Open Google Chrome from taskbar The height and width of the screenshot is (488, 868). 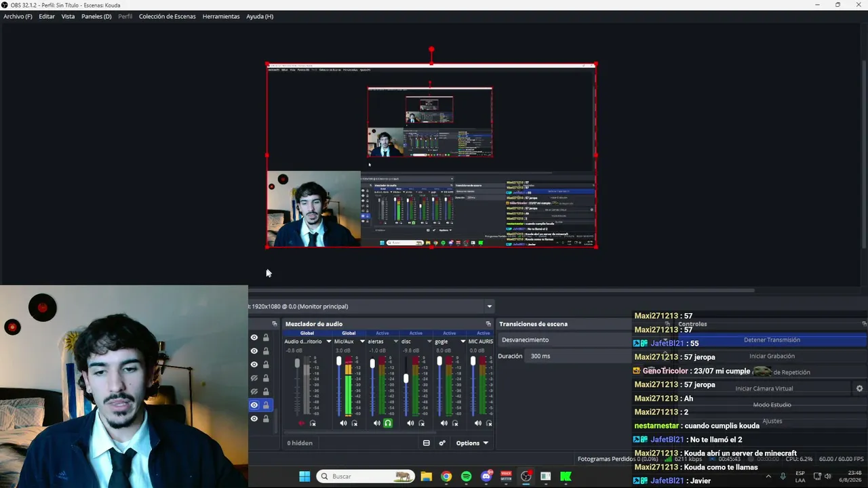446,476
